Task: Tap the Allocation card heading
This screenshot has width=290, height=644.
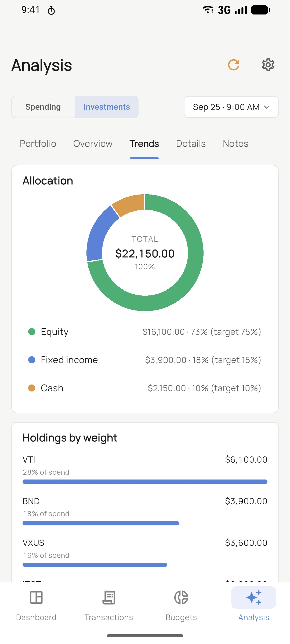Action: 48,181
